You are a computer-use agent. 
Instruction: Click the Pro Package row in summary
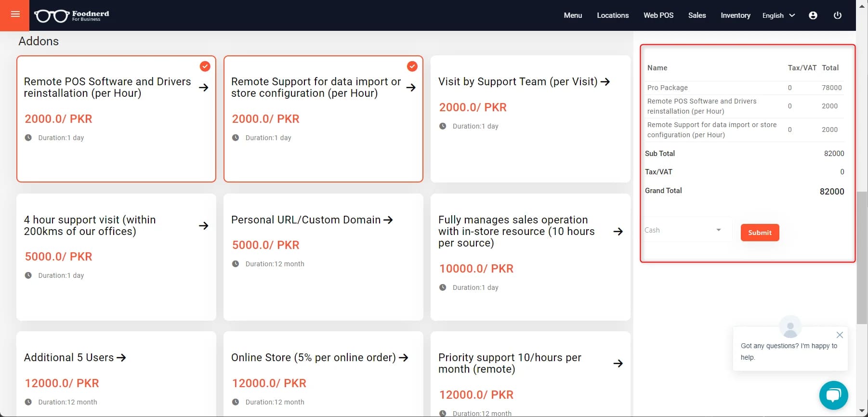745,88
